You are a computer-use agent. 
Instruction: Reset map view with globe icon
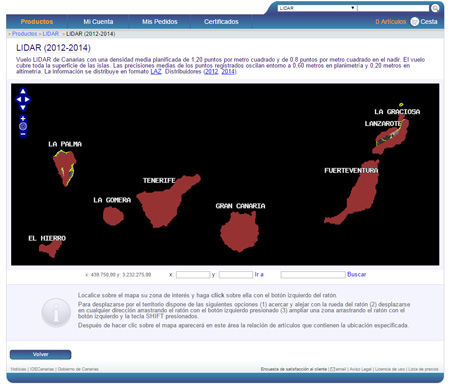[x=23, y=126]
